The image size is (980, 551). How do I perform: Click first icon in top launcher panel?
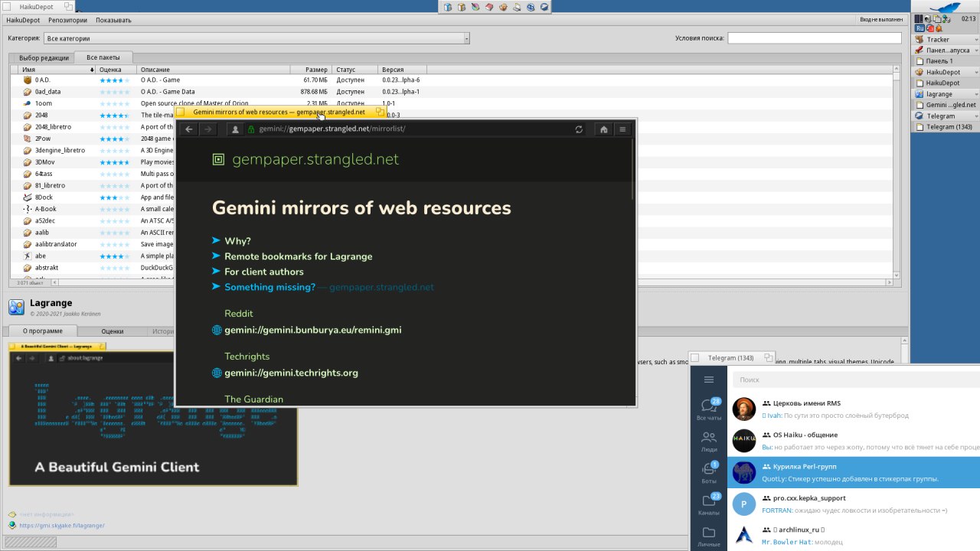[448, 7]
